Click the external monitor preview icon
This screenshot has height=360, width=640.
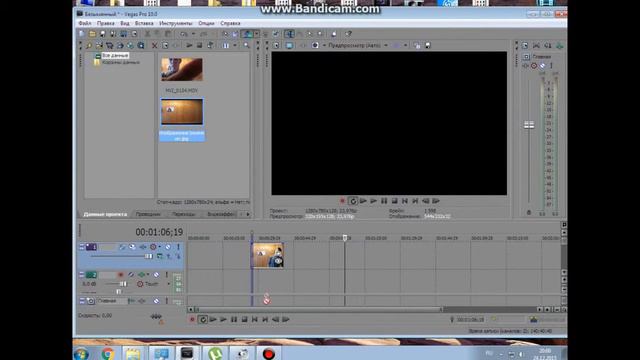(289, 46)
